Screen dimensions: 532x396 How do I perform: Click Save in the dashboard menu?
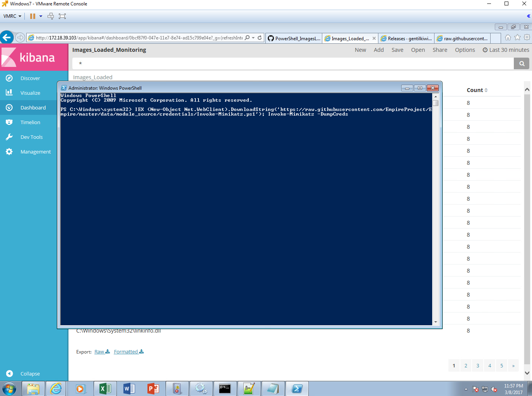397,50
